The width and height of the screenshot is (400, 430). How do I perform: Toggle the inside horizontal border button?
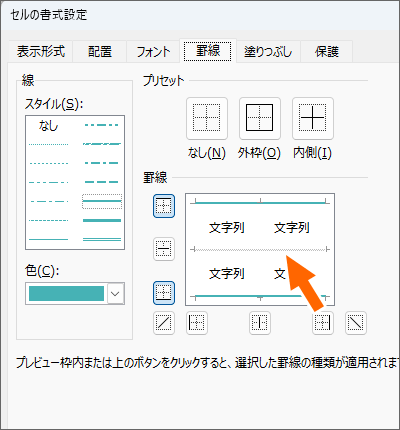[x=164, y=249]
